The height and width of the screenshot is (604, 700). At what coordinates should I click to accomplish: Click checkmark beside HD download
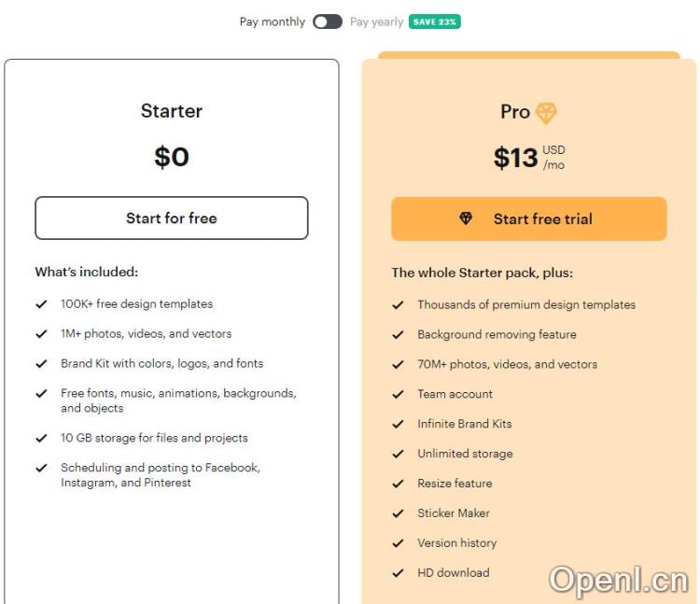pos(398,573)
